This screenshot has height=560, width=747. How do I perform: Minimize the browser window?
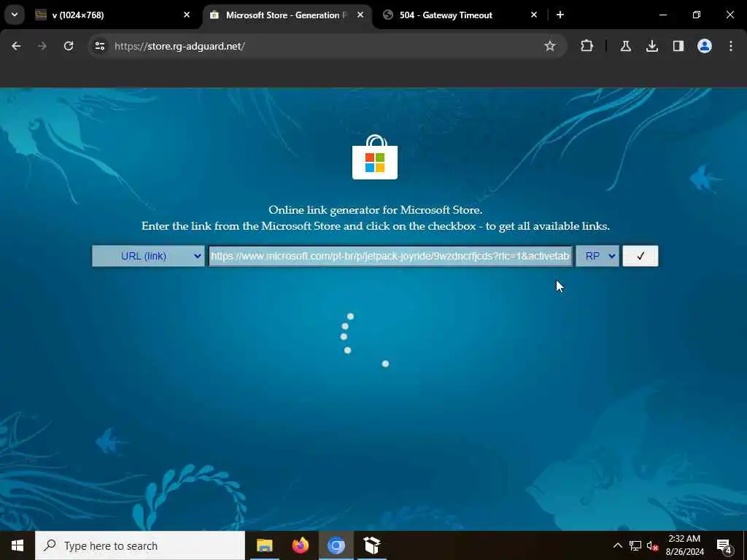pos(663,15)
